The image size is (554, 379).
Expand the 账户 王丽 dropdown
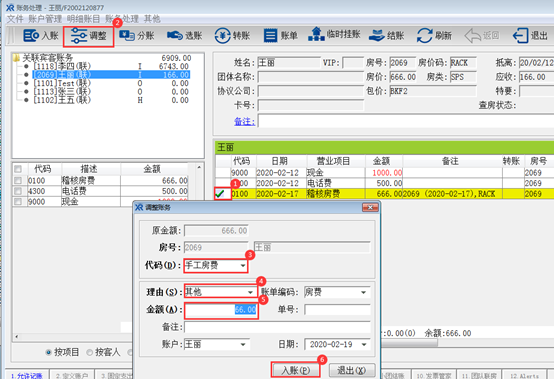click(243, 344)
